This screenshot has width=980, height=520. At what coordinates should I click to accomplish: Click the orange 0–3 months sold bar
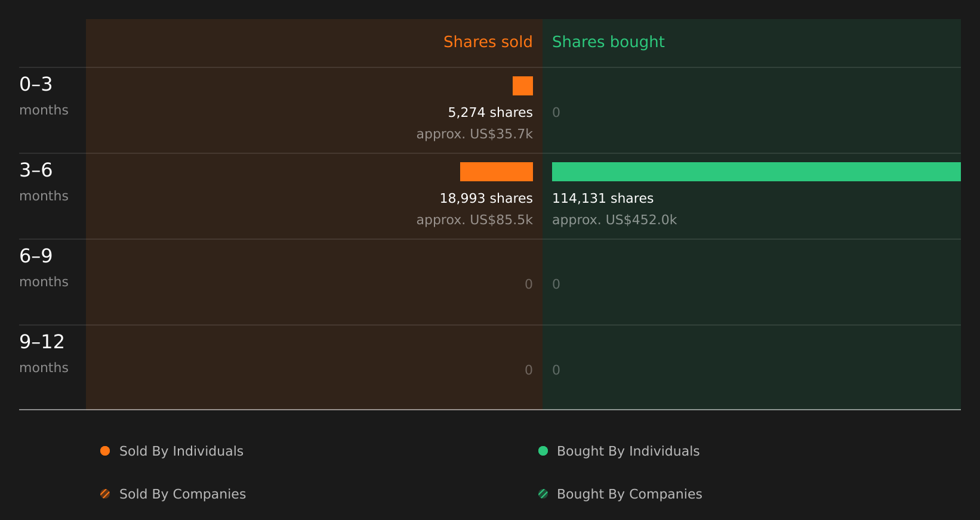coord(523,86)
